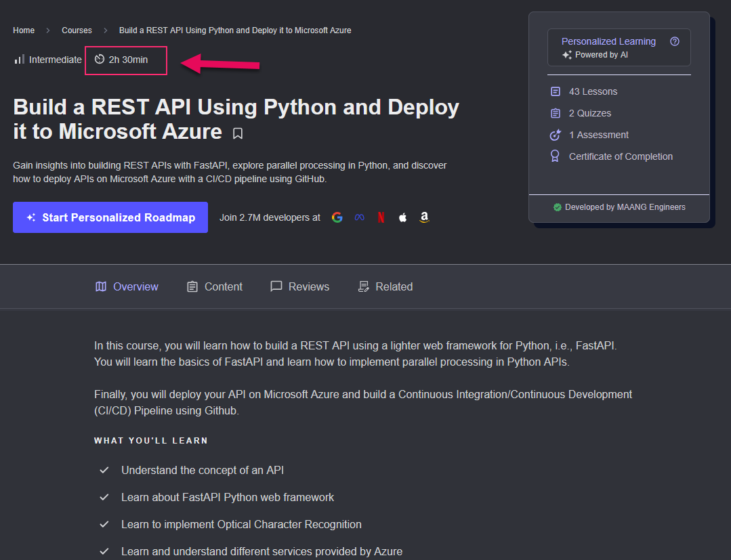The width and height of the screenshot is (731, 560).
Task: Click the Meta logo icon
Action: tap(360, 217)
